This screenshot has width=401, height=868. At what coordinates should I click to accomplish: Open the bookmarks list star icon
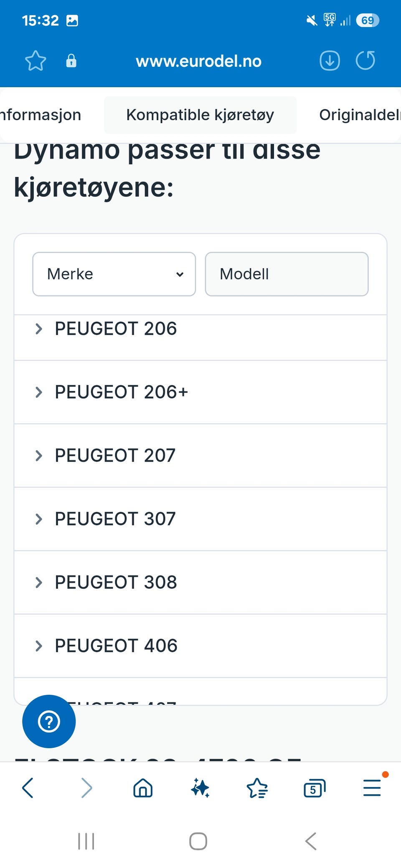[x=257, y=788]
